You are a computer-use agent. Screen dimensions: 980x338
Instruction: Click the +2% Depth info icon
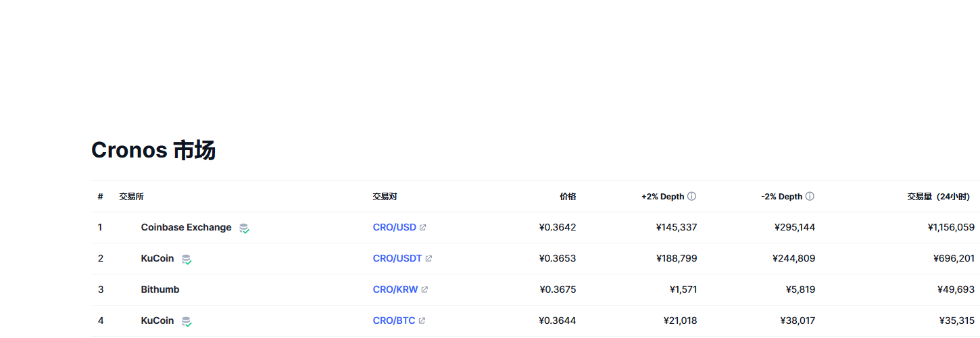coord(691,197)
